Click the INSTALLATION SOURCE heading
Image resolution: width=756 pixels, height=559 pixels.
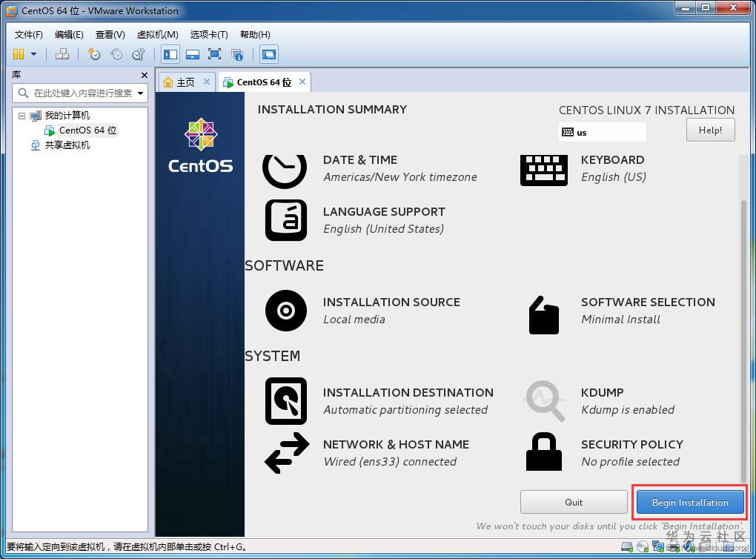coord(391,302)
